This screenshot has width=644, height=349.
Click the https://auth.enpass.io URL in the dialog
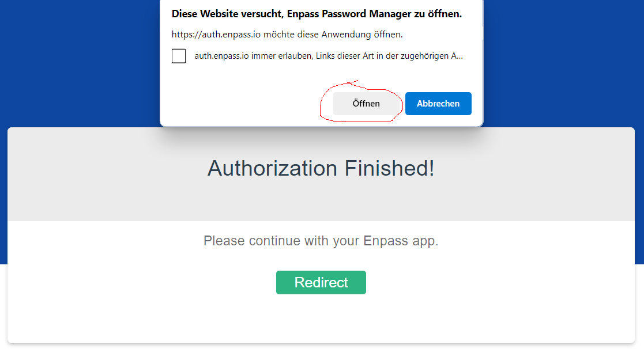coord(216,35)
